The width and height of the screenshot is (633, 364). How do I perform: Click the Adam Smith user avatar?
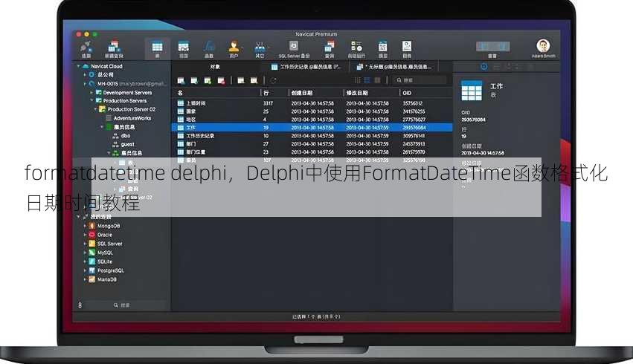543,46
